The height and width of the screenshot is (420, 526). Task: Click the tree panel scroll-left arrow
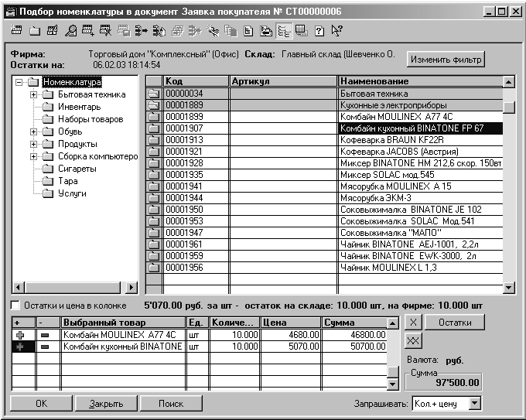18,288
